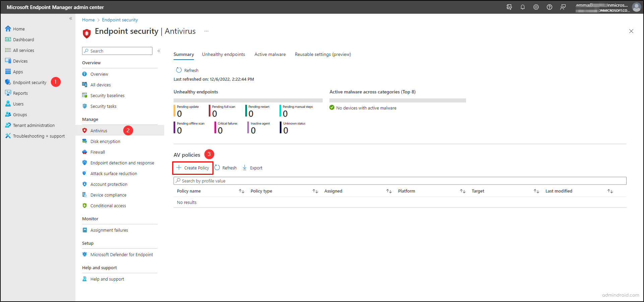Switch to the Active malware tab

[x=270, y=54]
